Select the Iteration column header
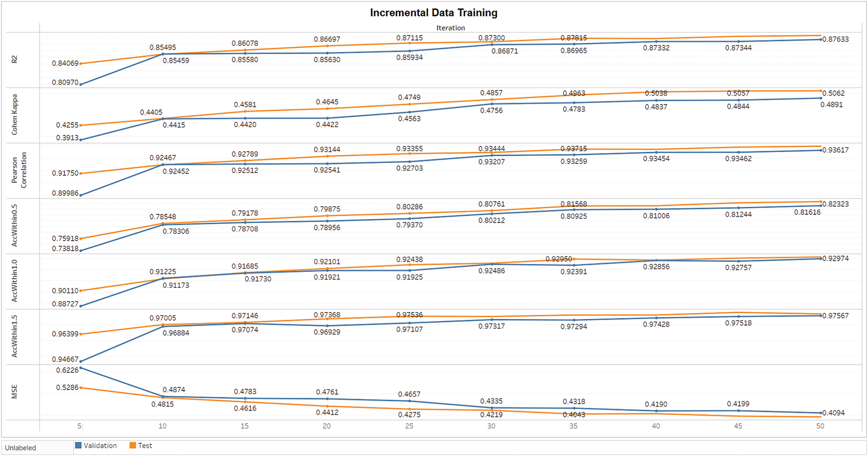Screen dimensions: 868x456 [450, 28]
